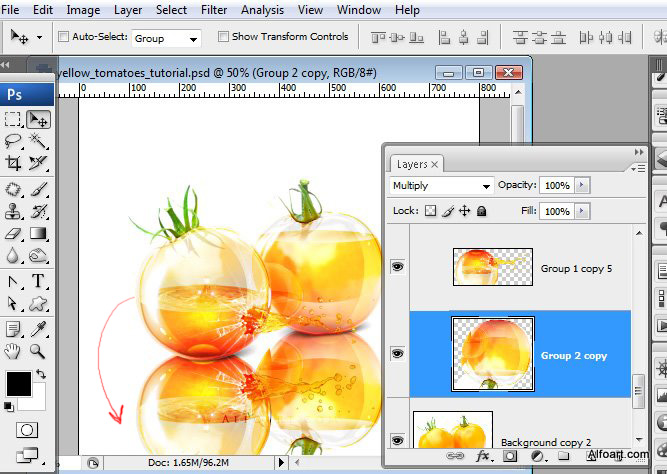Toggle visibility of Group 2 copy layer
The height and width of the screenshot is (474, 667).
(398, 354)
